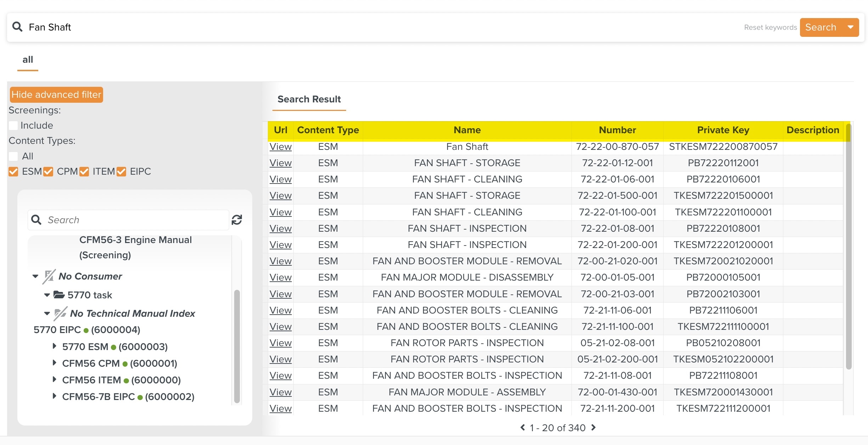Expand the CFM56-7B EIPC (6000002) node

[54, 396]
